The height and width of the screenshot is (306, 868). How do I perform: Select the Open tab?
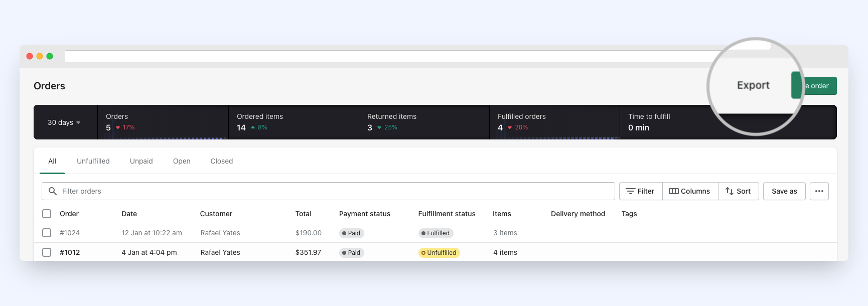(182, 161)
